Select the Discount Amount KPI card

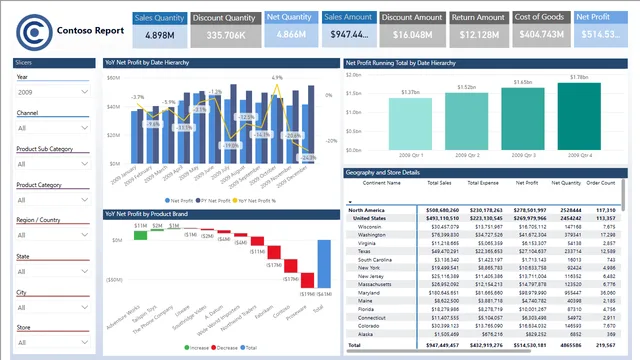coord(413,30)
